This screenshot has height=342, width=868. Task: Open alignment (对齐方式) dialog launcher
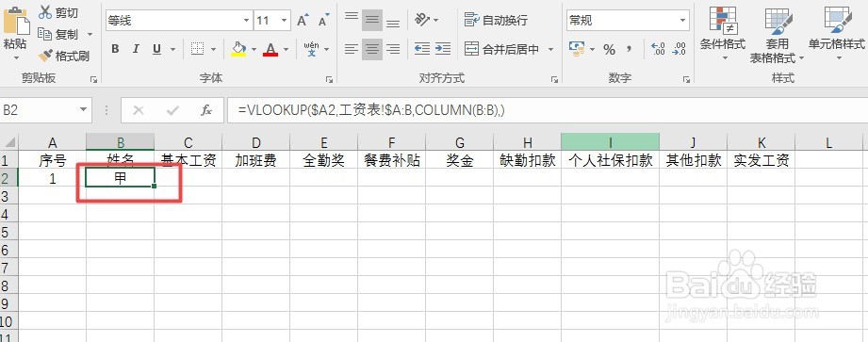point(555,79)
